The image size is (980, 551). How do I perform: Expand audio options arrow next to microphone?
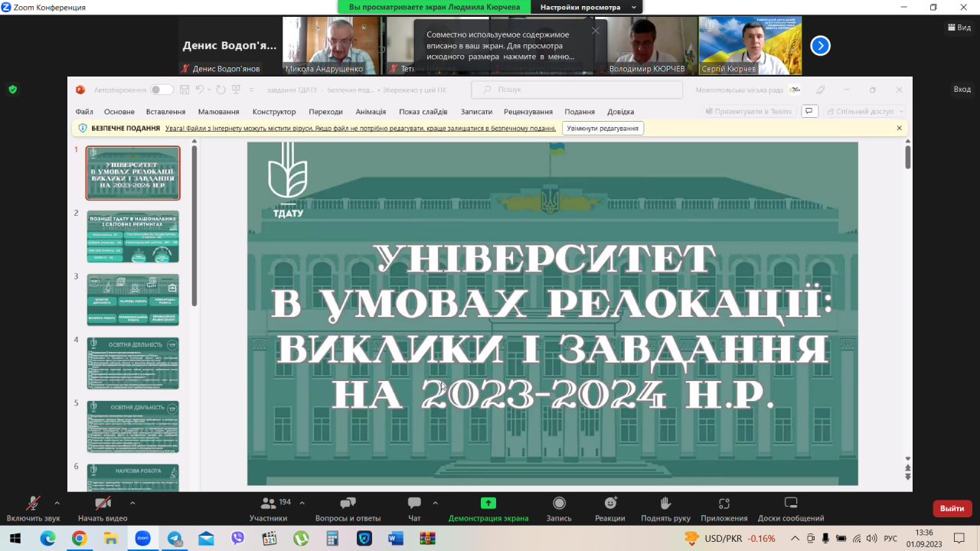point(57,503)
